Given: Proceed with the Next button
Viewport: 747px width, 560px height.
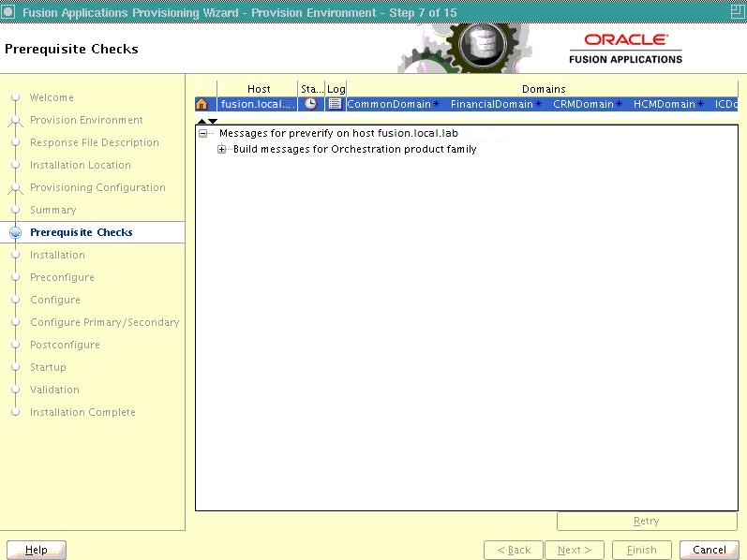Looking at the screenshot, I should pyautogui.click(x=575, y=550).
